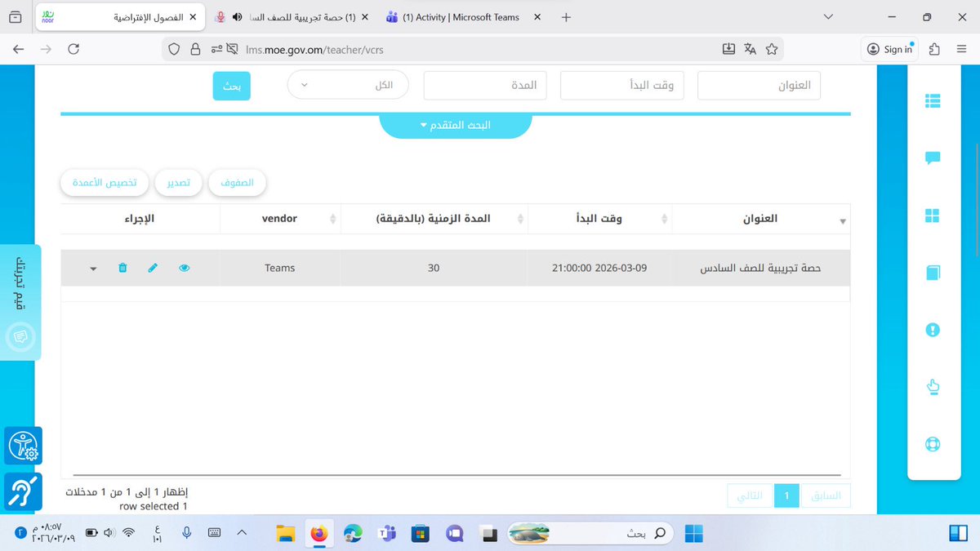View session details with the eye icon

[184, 267]
